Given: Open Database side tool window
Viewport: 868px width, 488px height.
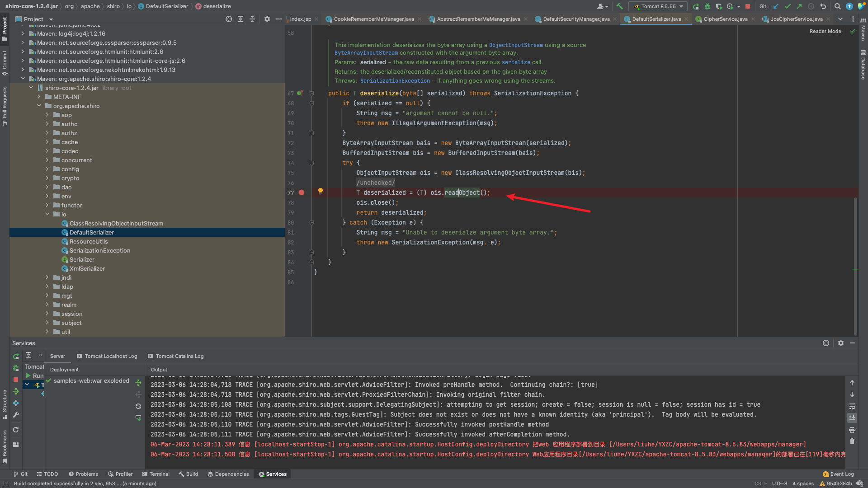Looking at the screenshot, I should click(863, 65).
